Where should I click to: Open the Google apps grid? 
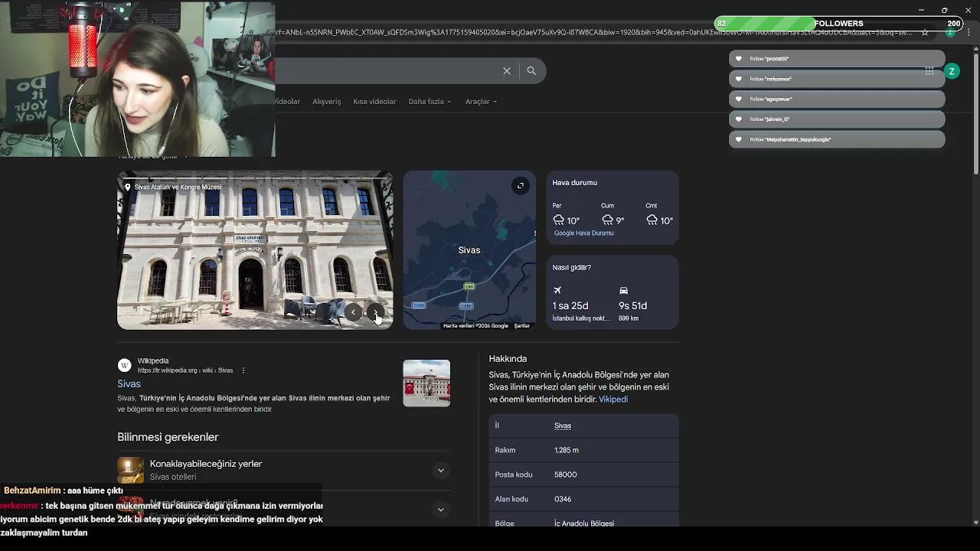[929, 71]
